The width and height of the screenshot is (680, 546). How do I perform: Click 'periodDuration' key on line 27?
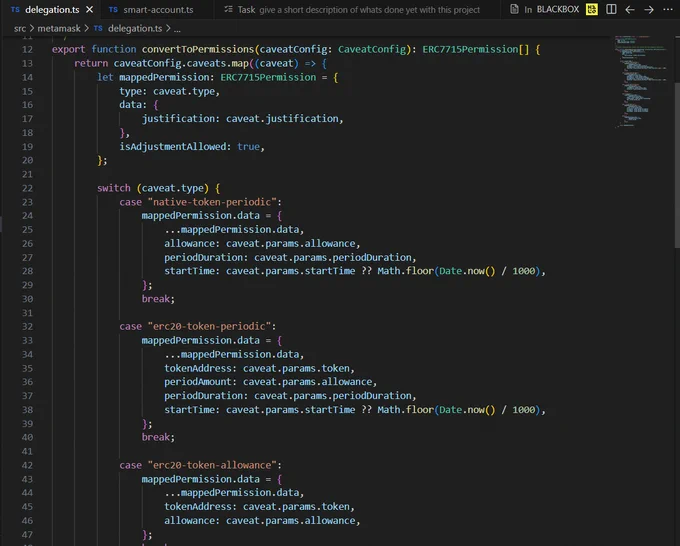click(203, 258)
